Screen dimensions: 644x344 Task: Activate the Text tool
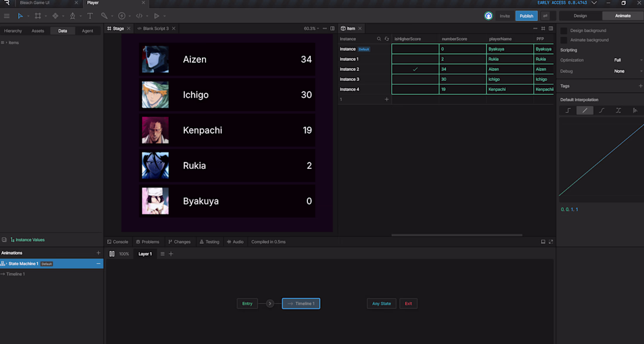coord(90,16)
